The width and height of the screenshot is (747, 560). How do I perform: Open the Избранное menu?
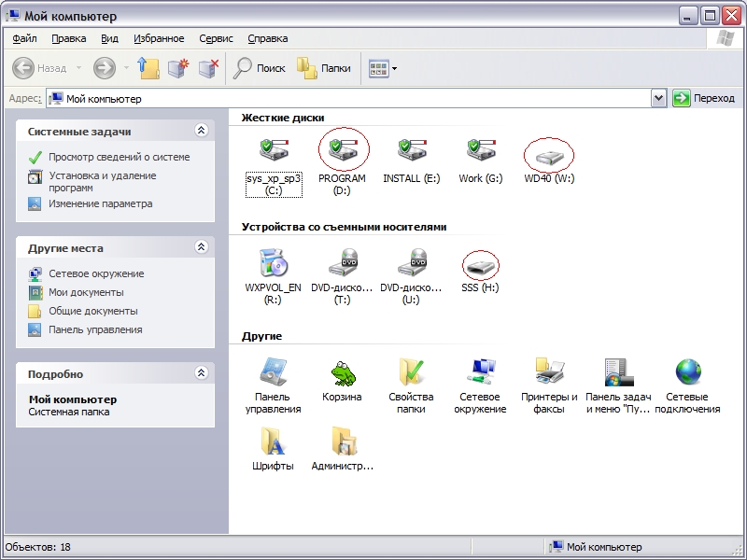(x=159, y=38)
